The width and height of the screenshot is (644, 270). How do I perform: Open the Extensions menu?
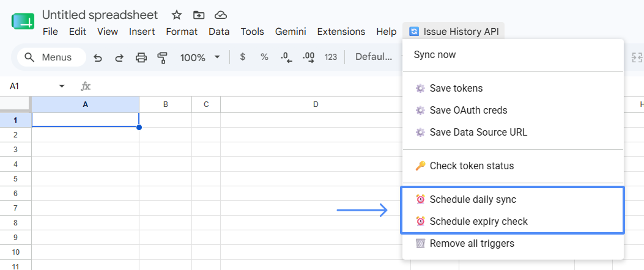click(x=341, y=32)
